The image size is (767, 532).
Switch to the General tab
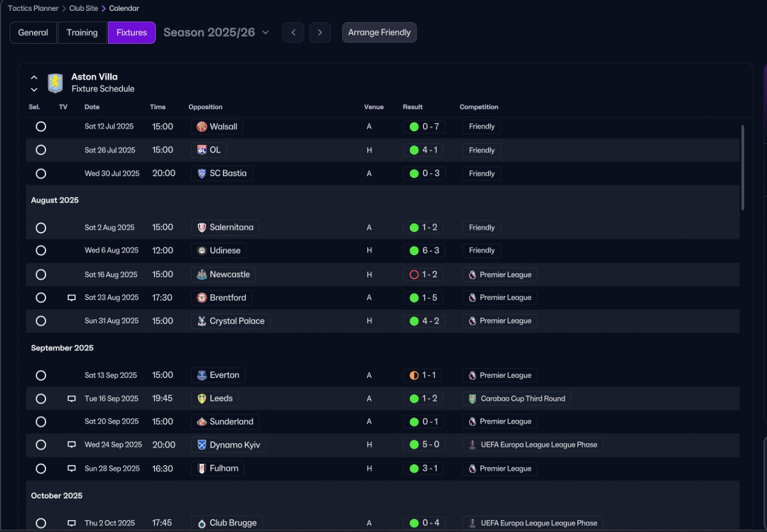(x=33, y=32)
